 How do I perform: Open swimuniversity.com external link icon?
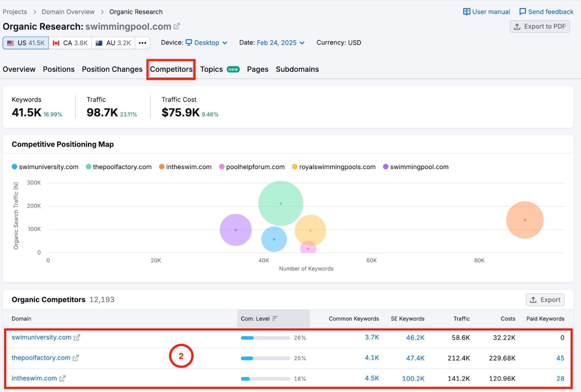point(77,338)
